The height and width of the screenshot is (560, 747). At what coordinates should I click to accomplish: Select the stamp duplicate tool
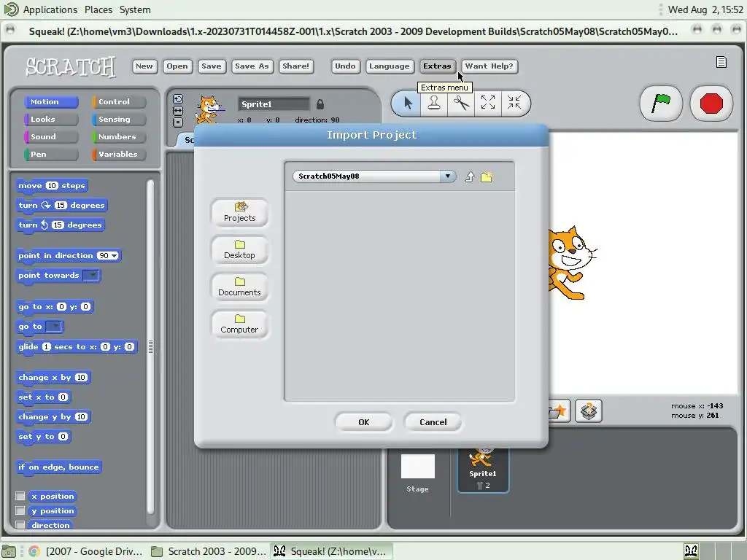point(433,103)
